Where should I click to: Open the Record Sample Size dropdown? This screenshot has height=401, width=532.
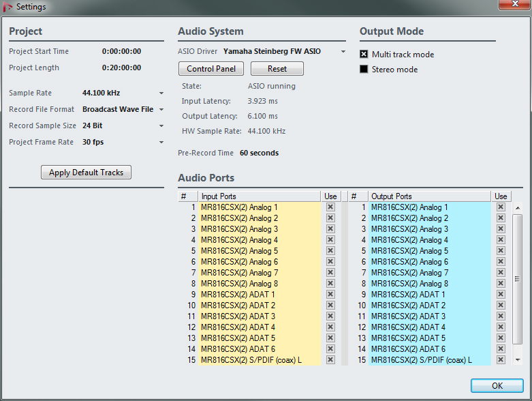pos(161,125)
